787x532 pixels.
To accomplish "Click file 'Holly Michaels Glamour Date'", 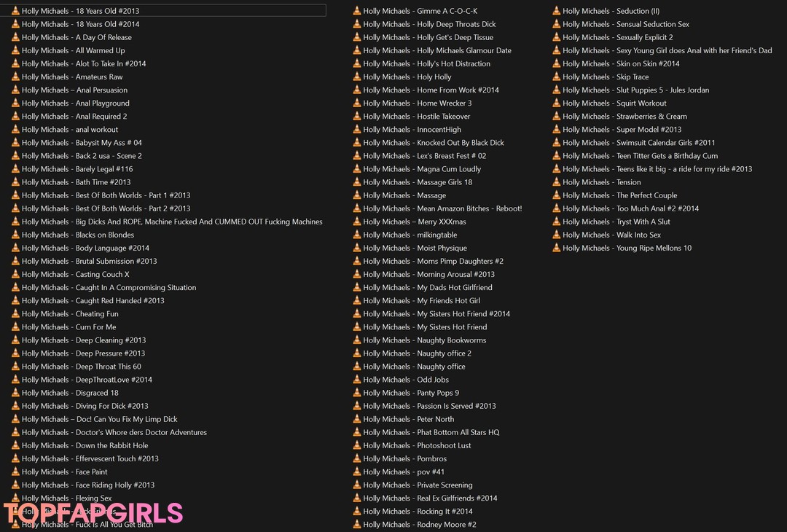I will pyautogui.click(x=437, y=51).
